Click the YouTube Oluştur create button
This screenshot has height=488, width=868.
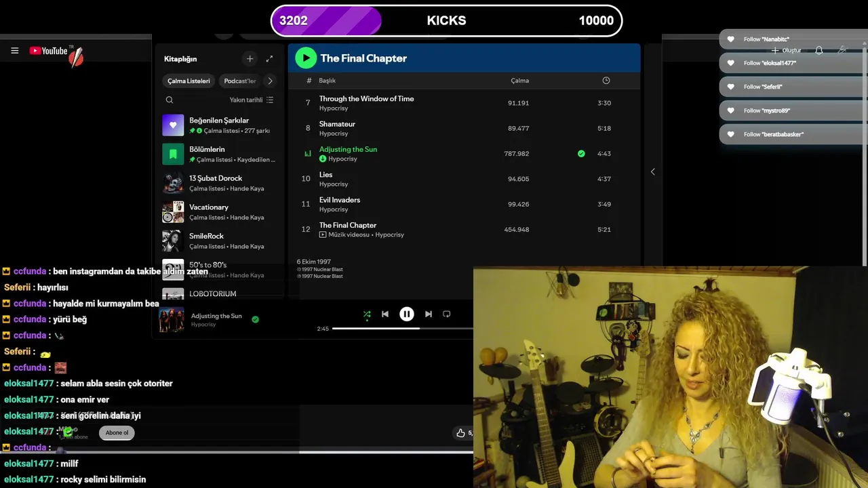tap(787, 51)
